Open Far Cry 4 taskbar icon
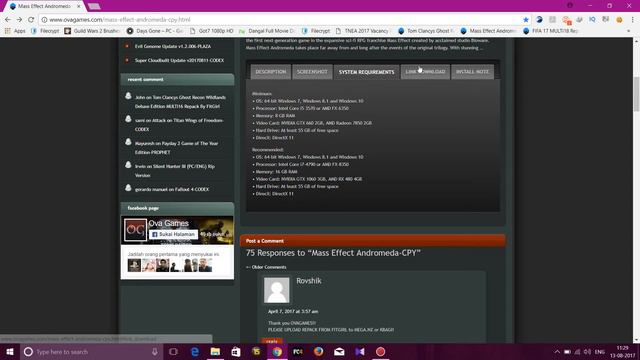 click(298, 351)
